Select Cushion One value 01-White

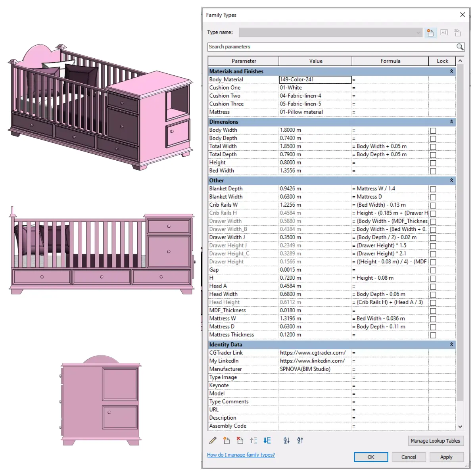click(x=315, y=88)
